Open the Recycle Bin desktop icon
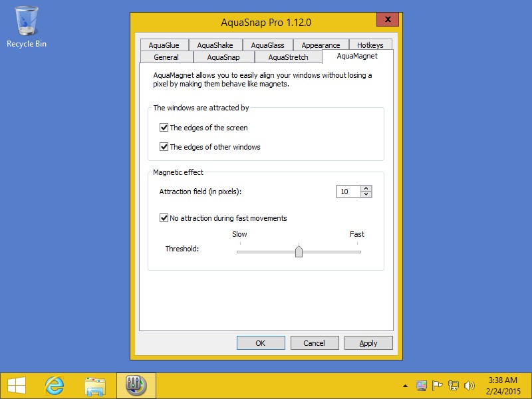Image resolution: width=532 pixels, height=399 pixels. [26, 27]
